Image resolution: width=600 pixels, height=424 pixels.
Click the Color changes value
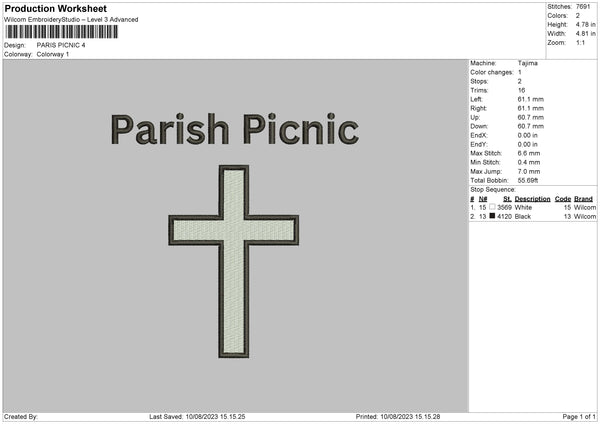(520, 72)
